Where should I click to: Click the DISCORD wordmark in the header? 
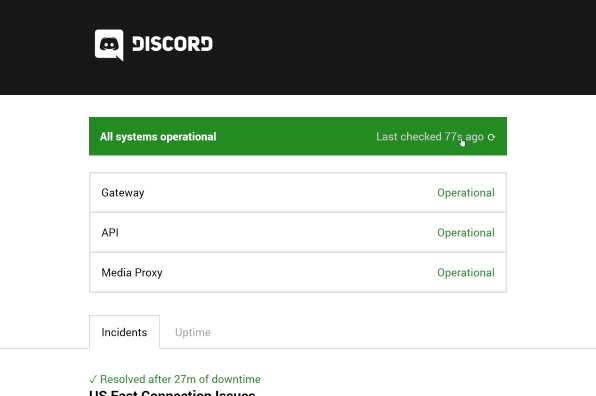[172, 44]
